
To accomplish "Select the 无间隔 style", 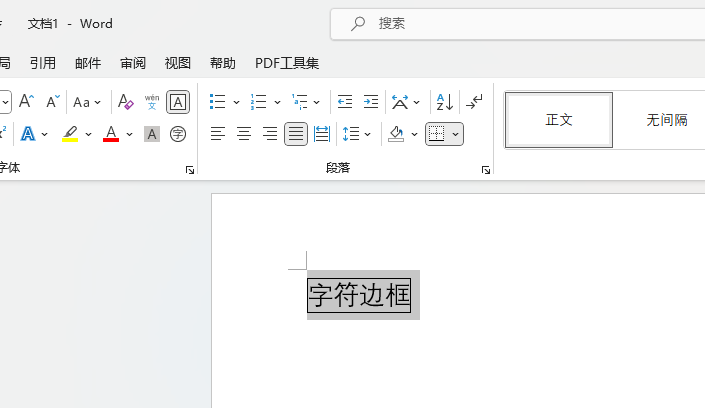I will [666, 120].
